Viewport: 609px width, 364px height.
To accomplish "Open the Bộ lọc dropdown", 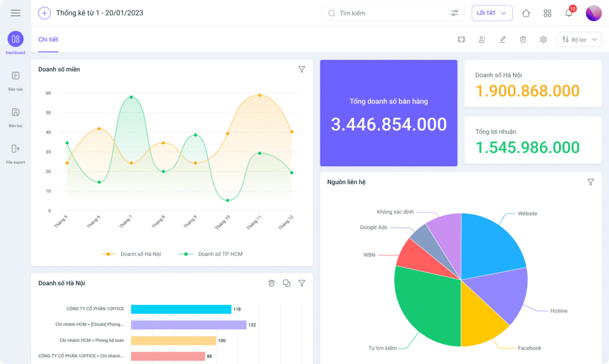I will click(579, 39).
